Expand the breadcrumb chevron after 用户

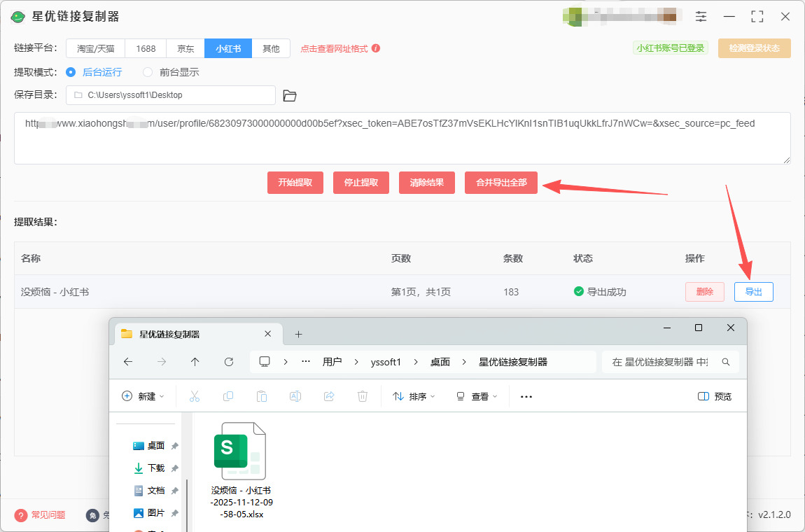point(356,362)
